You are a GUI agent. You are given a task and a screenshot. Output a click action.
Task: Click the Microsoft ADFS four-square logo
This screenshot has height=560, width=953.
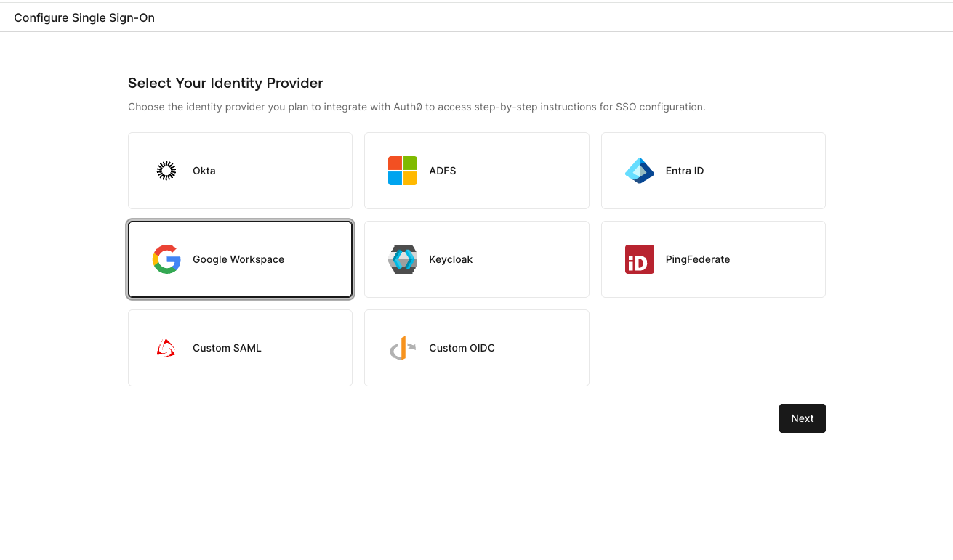click(403, 171)
